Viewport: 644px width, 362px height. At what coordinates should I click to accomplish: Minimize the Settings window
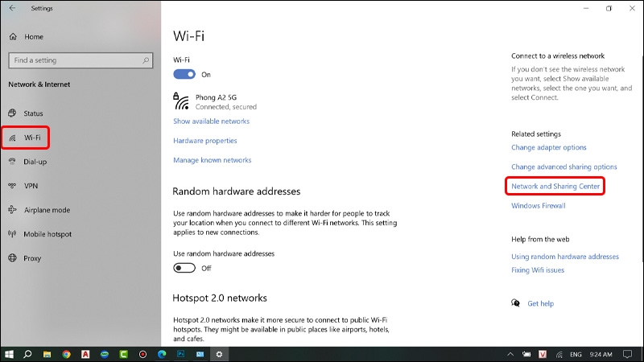tap(586, 8)
